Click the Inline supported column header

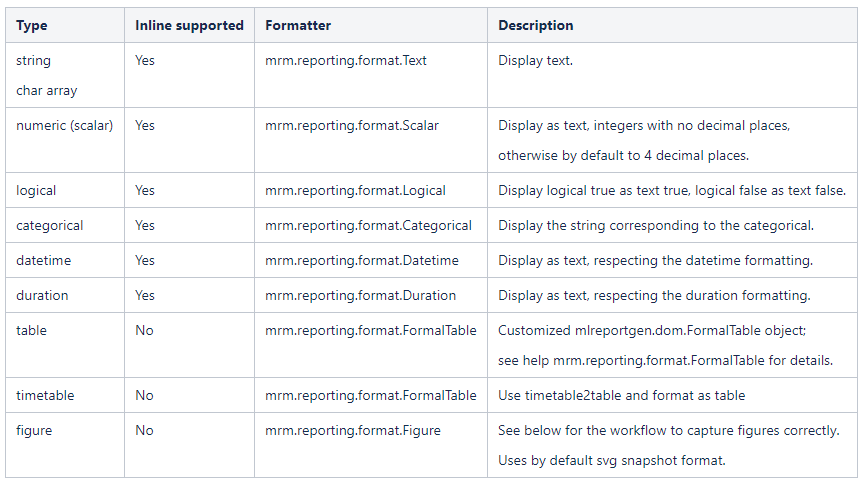tap(189, 25)
